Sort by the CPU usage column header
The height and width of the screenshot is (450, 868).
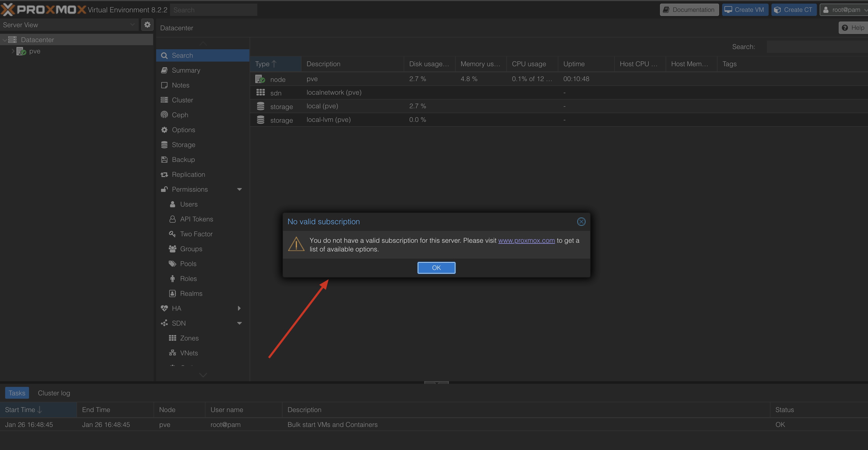coord(532,64)
